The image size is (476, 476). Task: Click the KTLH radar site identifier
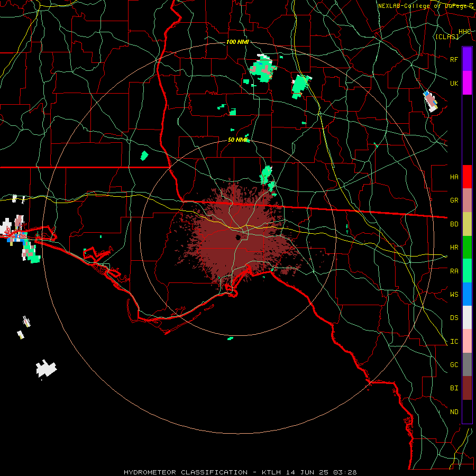(271, 472)
